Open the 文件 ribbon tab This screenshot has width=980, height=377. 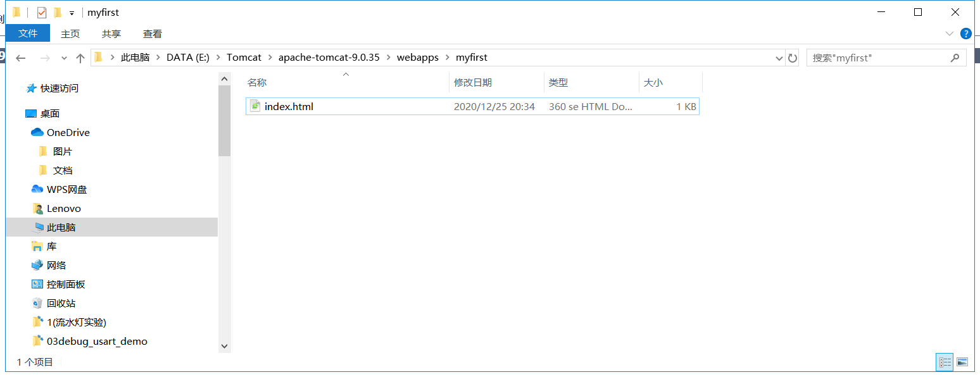pos(28,34)
